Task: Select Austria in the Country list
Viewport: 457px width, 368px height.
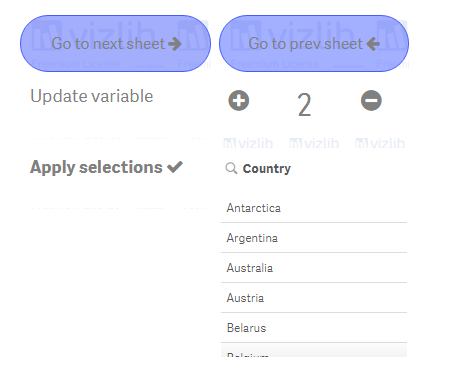Action: pyautogui.click(x=314, y=298)
